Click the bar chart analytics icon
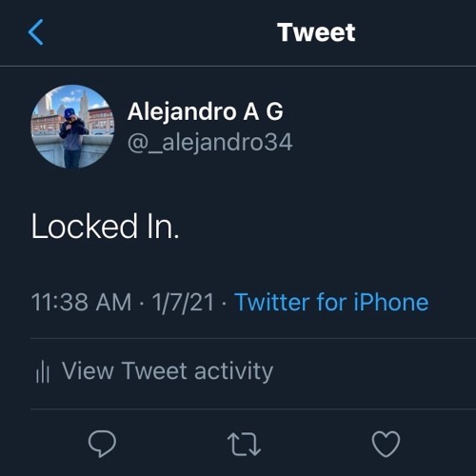 43,371
